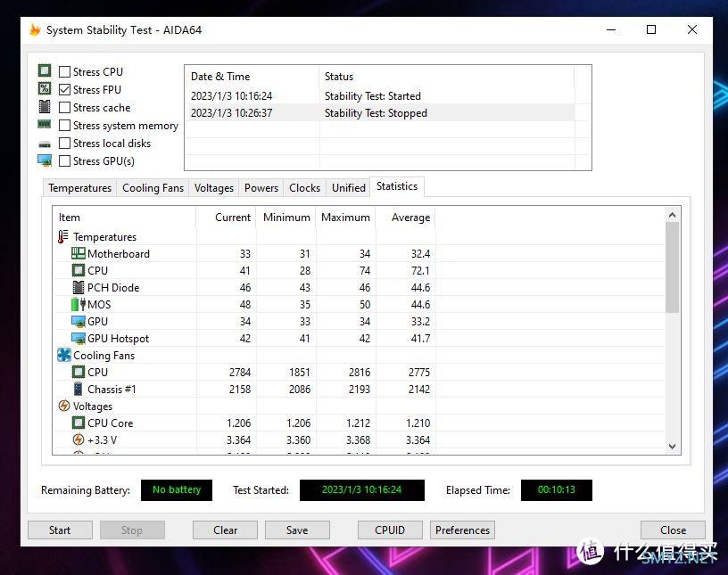Tick the Stress system memory checkbox

65,126
